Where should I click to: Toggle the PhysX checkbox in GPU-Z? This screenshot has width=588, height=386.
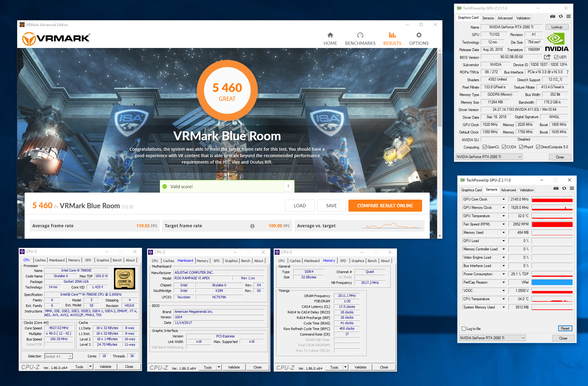tap(521, 147)
